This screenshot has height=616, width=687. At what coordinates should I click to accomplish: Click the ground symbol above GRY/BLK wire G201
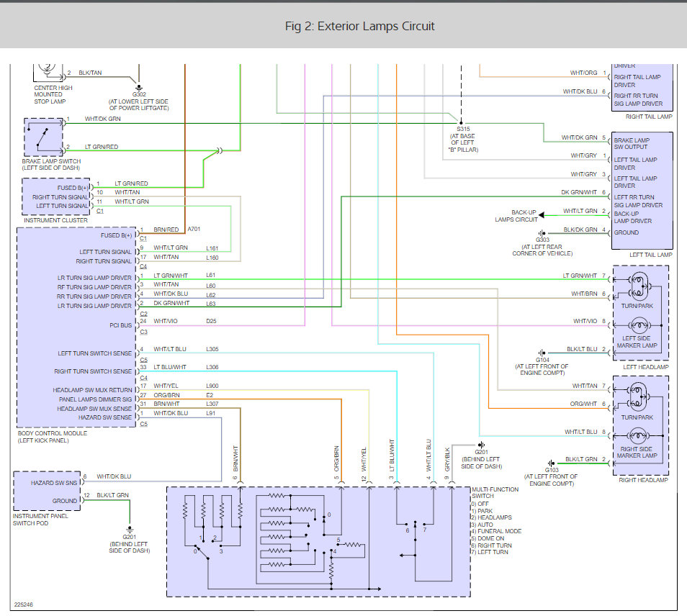[x=481, y=445]
